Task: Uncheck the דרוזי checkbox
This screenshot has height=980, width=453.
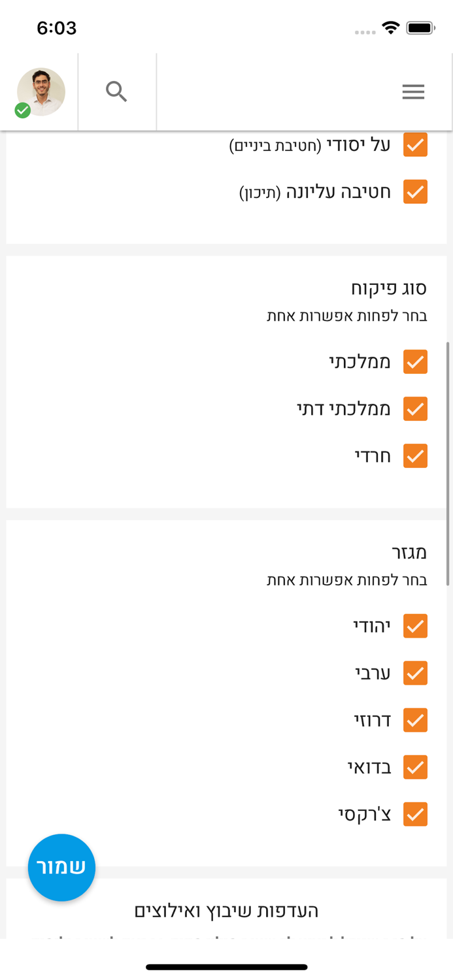Action: [x=415, y=720]
